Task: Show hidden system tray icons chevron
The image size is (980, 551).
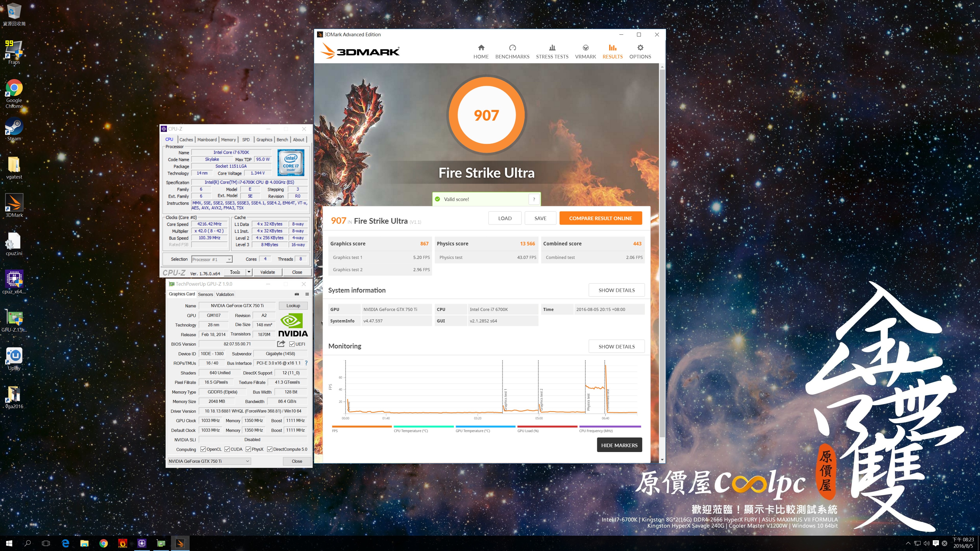Action: coord(908,543)
